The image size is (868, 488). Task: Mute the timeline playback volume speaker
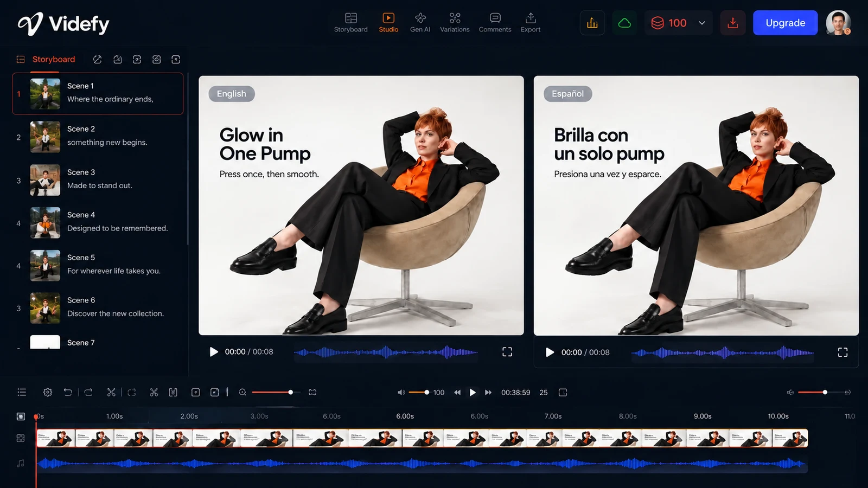(401, 392)
